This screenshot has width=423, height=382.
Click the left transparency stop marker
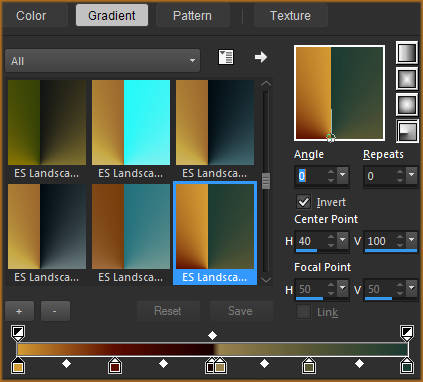(18, 333)
